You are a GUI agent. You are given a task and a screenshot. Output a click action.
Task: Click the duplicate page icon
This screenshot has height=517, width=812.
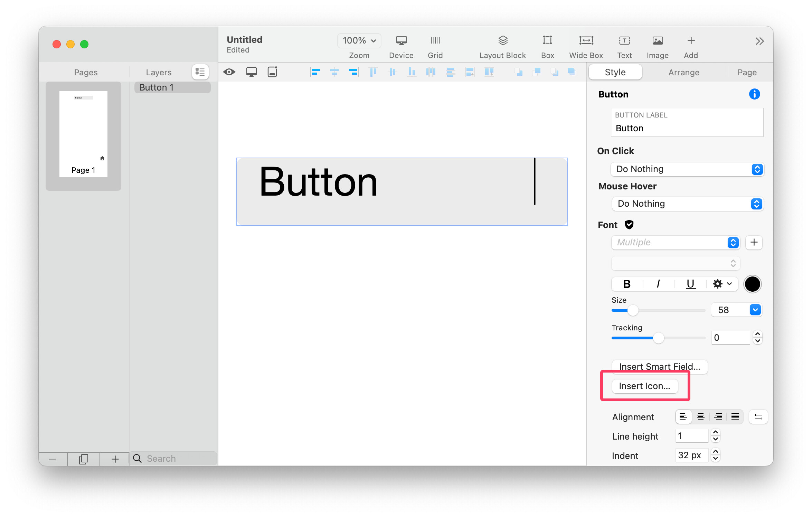click(x=83, y=459)
